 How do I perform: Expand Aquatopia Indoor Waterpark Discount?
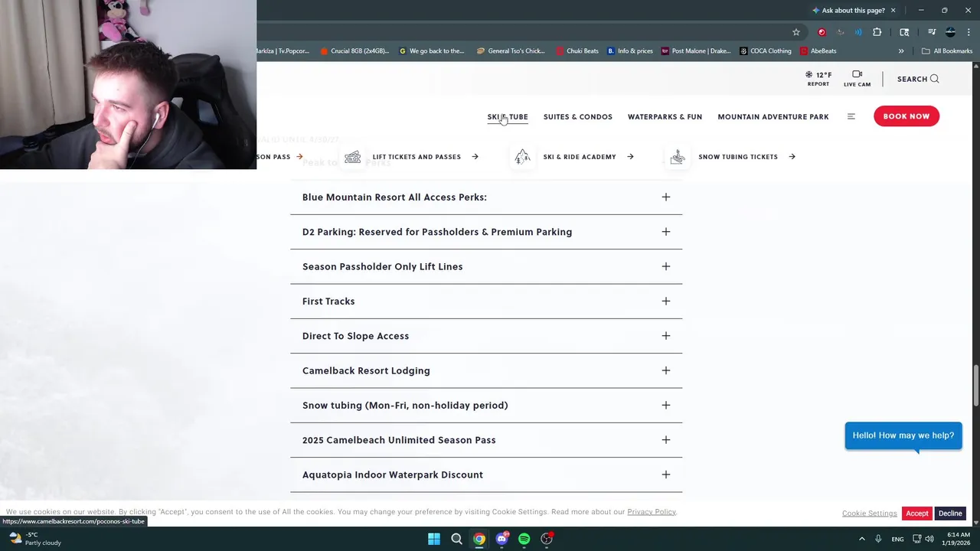click(486, 474)
